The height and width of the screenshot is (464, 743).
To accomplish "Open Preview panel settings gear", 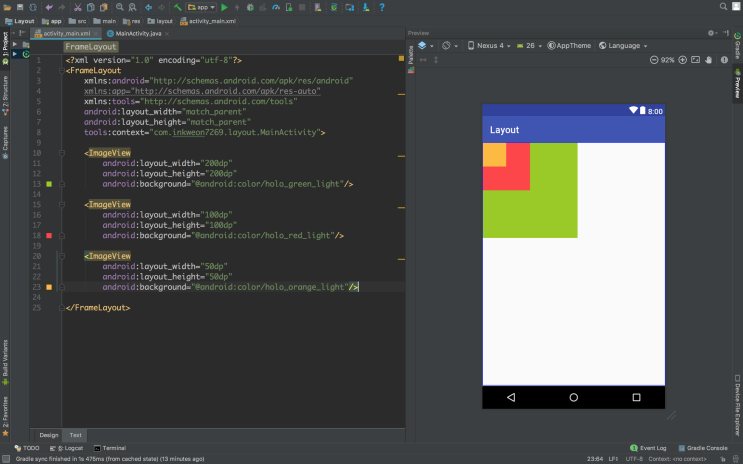I will coord(712,33).
